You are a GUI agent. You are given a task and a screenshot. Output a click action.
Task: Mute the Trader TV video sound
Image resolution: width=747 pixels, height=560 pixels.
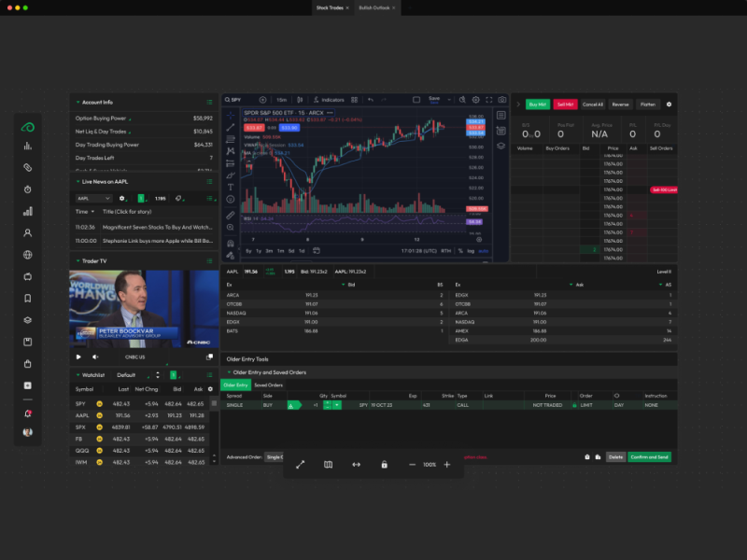[x=95, y=357]
